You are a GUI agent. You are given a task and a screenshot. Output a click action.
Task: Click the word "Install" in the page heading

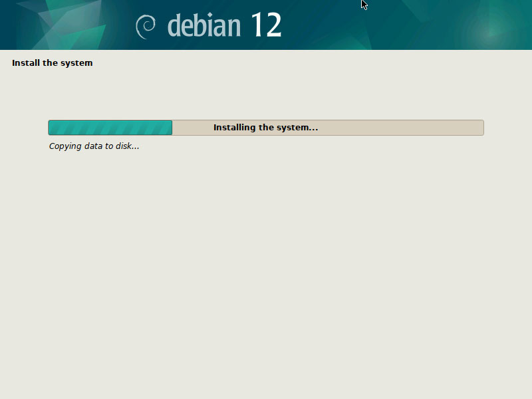click(x=25, y=63)
